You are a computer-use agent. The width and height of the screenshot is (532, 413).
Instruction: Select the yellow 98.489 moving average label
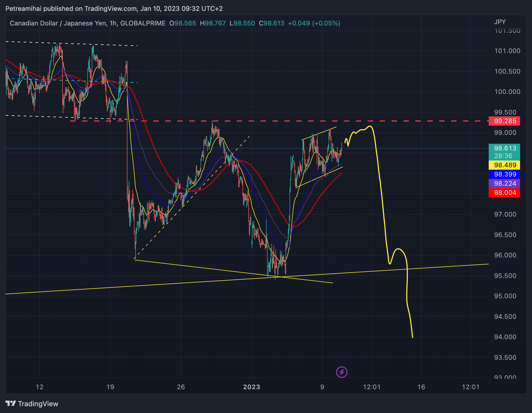coord(504,165)
